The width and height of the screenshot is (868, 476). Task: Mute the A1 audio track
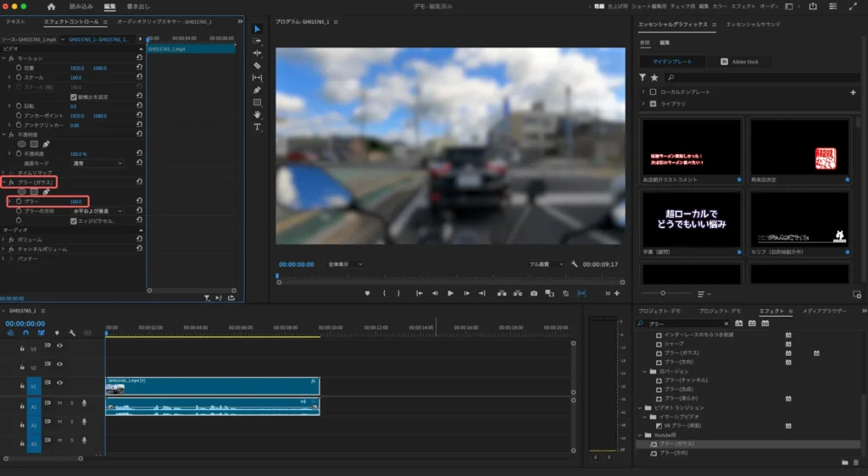(59, 403)
